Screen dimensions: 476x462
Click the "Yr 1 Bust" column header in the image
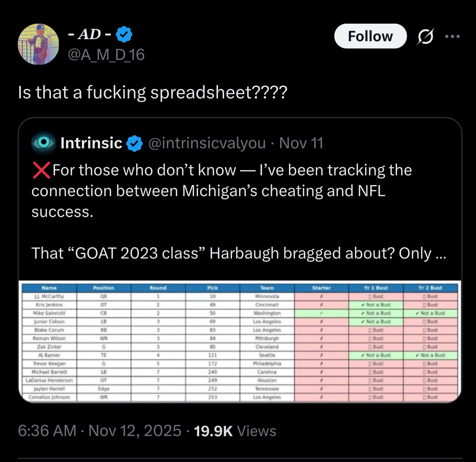click(376, 288)
